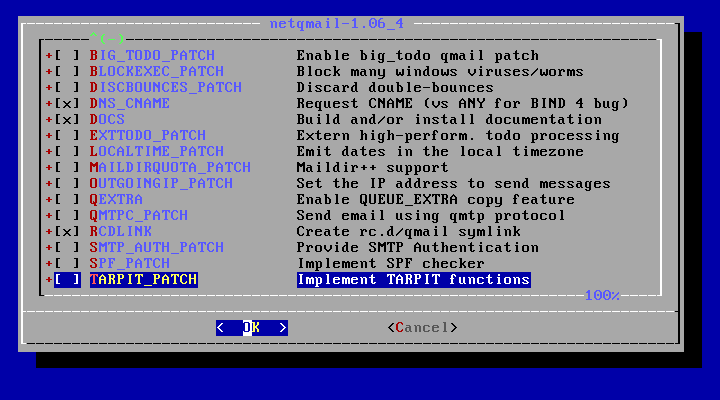Select the QMTPC_PATCH option name
Image resolution: width=720 pixels, height=400 pixels.
click(139, 215)
